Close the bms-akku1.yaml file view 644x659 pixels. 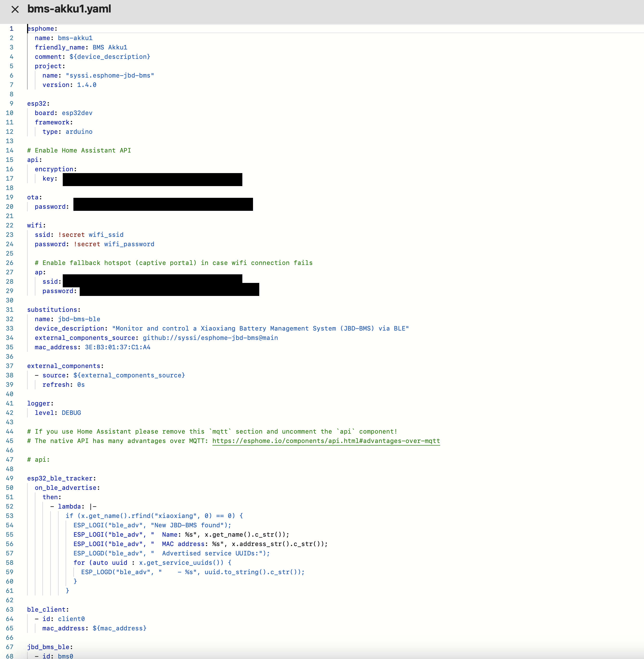pyautogui.click(x=15, y=9)
